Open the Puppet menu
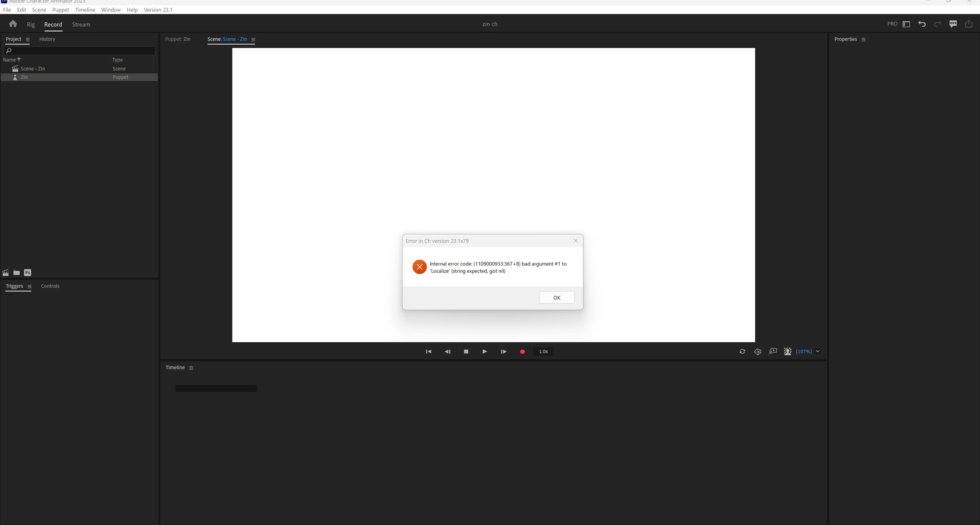Image resolution: width=980 pixels, height=525 pixels. 61,10
